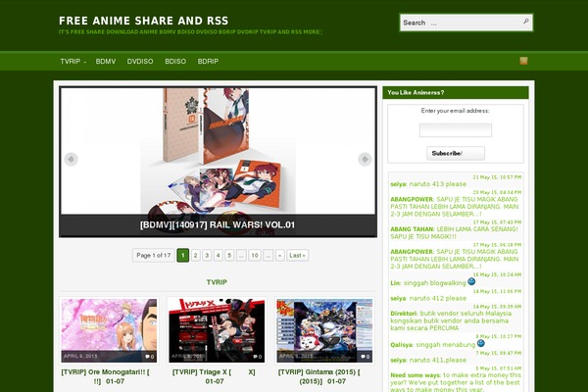The width and height of the screenshot is (588, 392).
Task: Go to previous slide arrow
Action: click(x=71, y=159)
